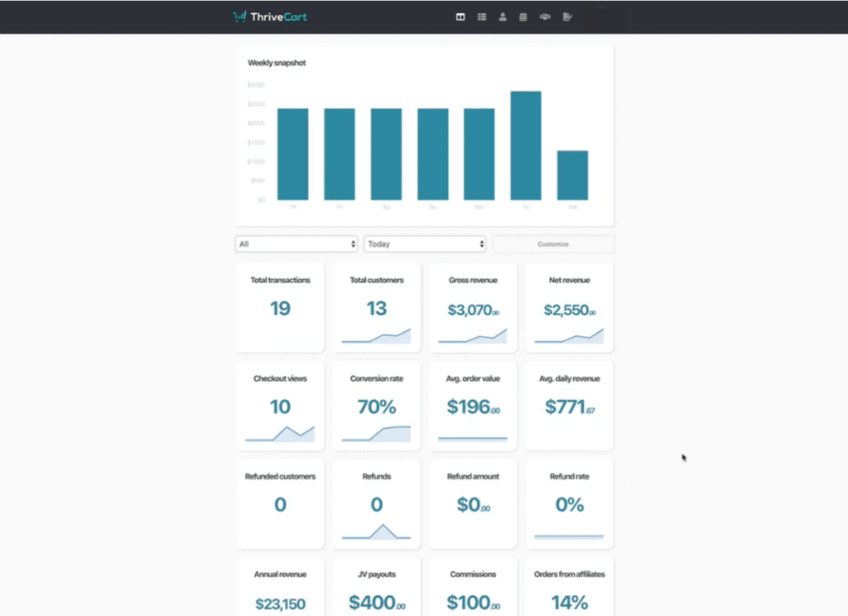Select the JV payouts $400 card
This screenshot has width=848, height=616.
(377, 592)
